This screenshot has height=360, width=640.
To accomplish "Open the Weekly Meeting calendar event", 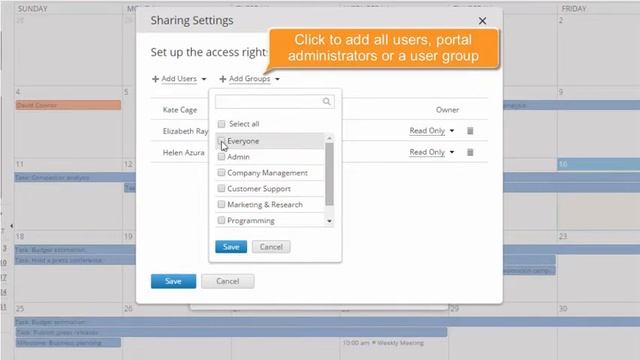I will click(x=383, y=343).
